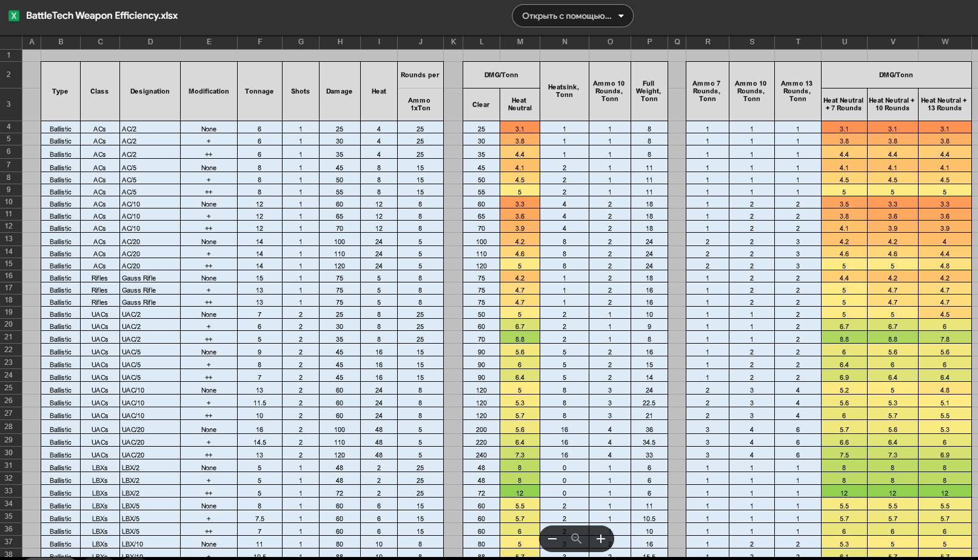Click the Type header cell
Screen dimensions: 978x560
point(60,91)
